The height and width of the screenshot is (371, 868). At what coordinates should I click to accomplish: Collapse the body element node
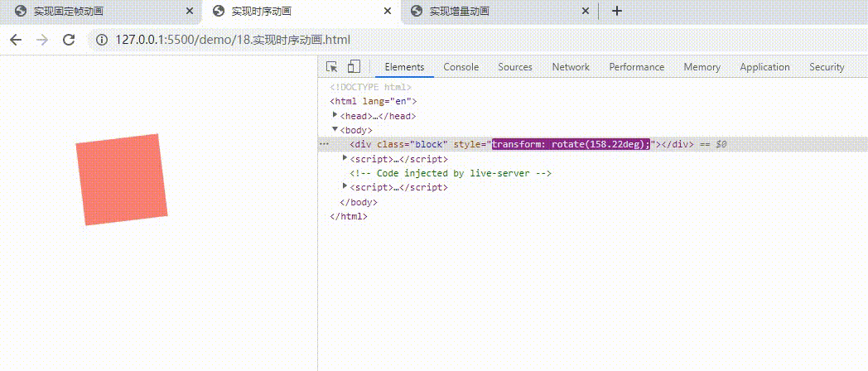[335, 129]
